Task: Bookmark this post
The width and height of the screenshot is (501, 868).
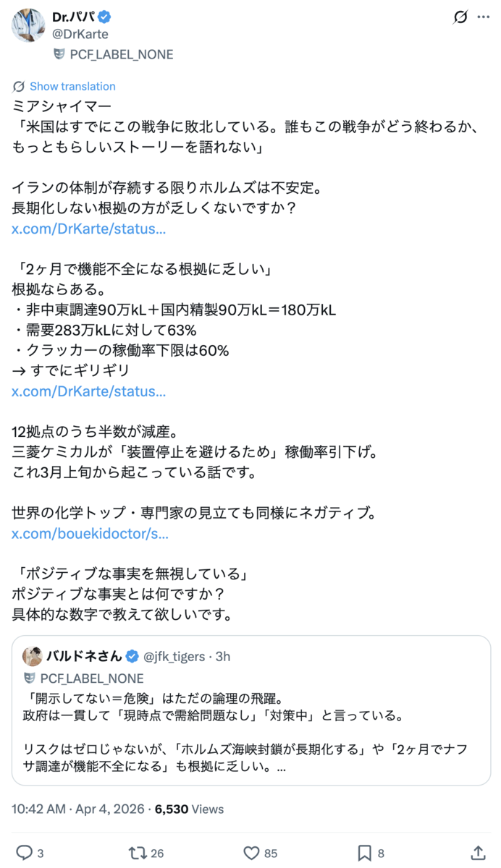Action: (x=365, y=853)
